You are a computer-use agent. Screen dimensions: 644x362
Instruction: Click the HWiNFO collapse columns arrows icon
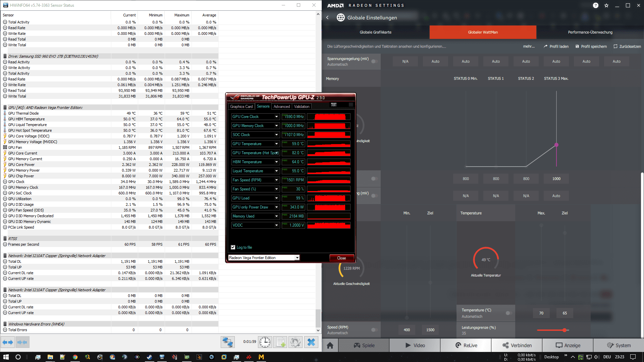point(22,342)
